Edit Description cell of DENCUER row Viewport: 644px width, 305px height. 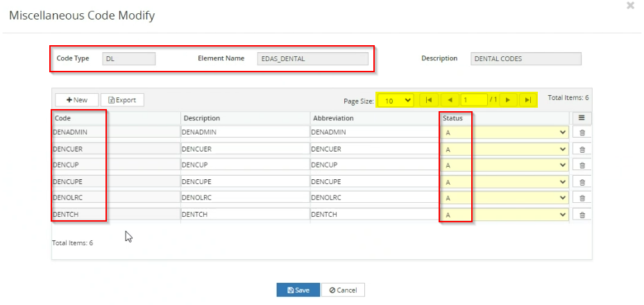coord(245,149)
